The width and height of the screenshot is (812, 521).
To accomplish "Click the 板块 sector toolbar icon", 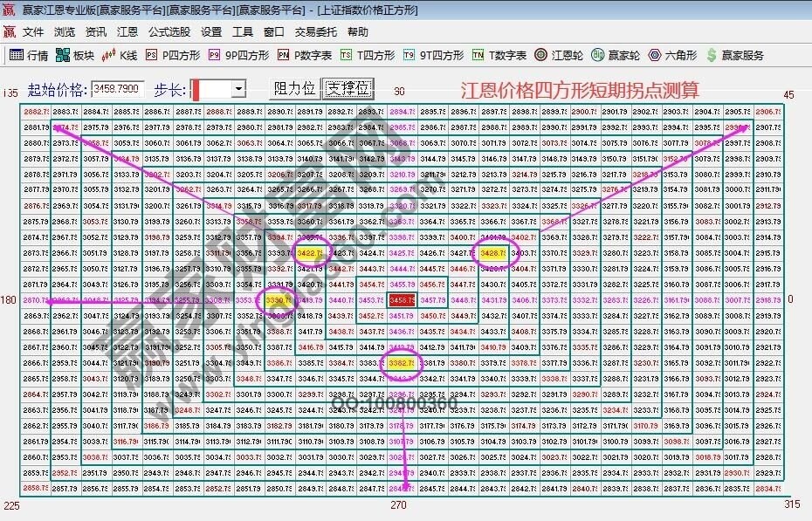I will coord(74,55).
